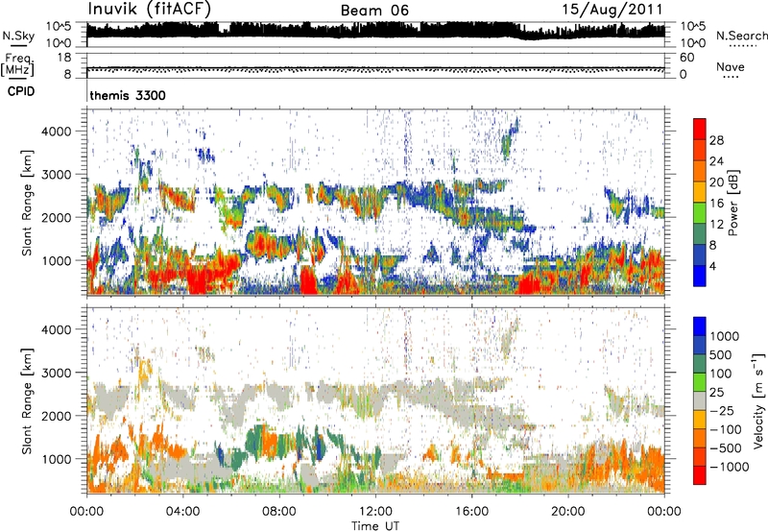Select the 'N.Sky' legend label

point(18,36)
